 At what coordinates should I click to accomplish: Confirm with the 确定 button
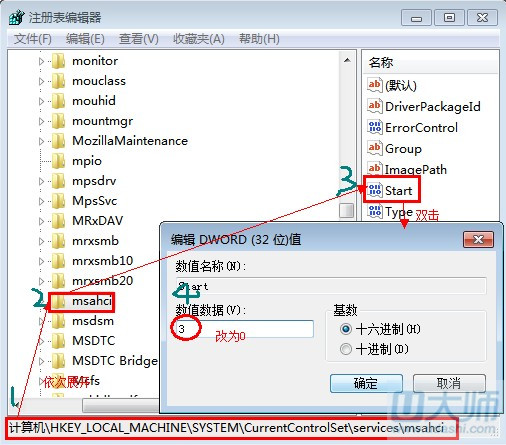pos(366,383)
